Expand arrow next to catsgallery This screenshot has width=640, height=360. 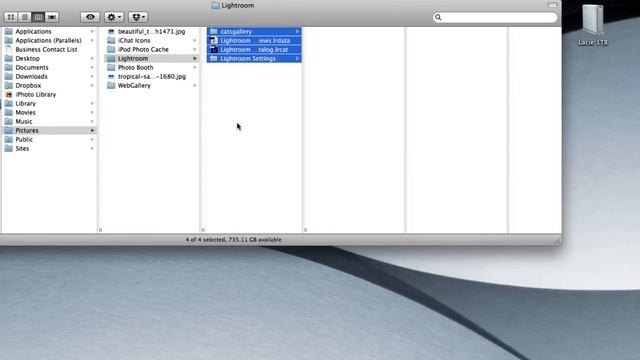tap(298, 31)
